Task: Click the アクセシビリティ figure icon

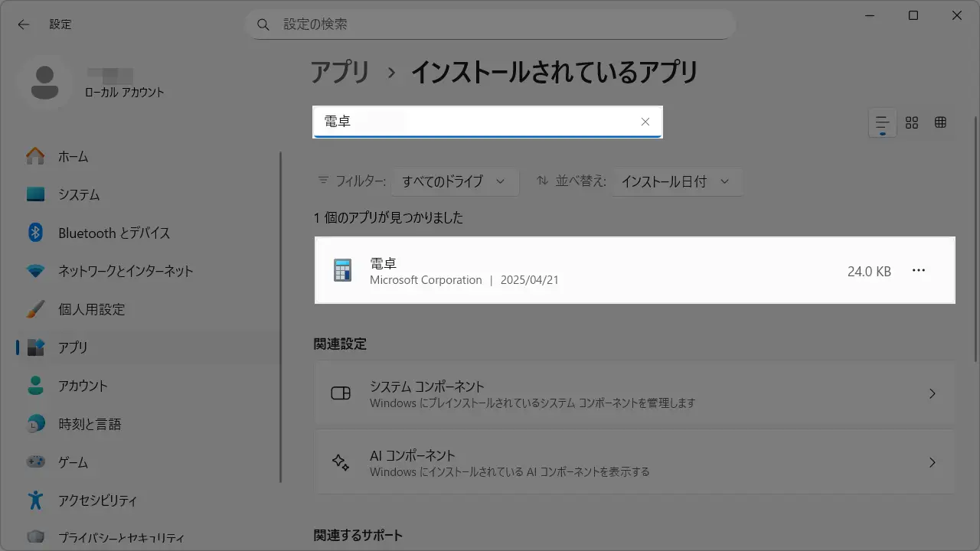Action: [x=35, y=500]
